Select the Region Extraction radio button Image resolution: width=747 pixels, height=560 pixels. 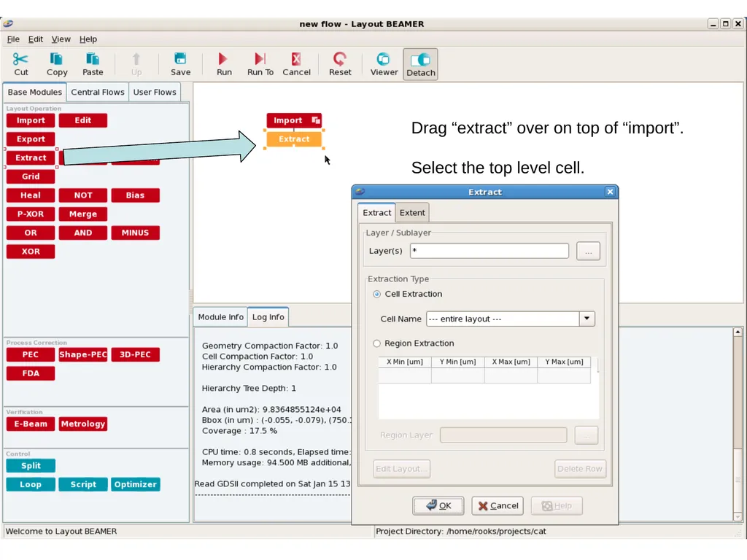(377, 343)
